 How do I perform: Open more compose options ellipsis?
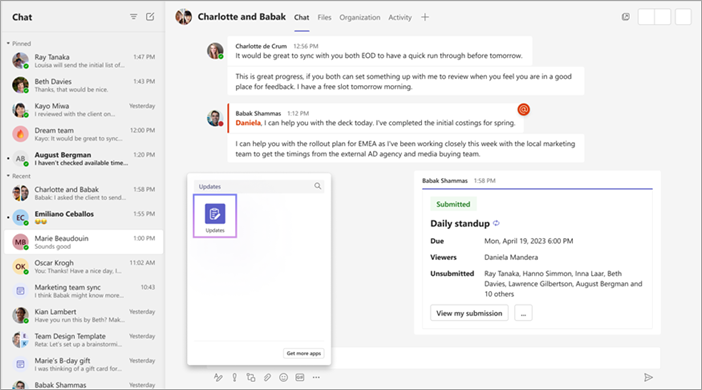click(x=316, y=377)
